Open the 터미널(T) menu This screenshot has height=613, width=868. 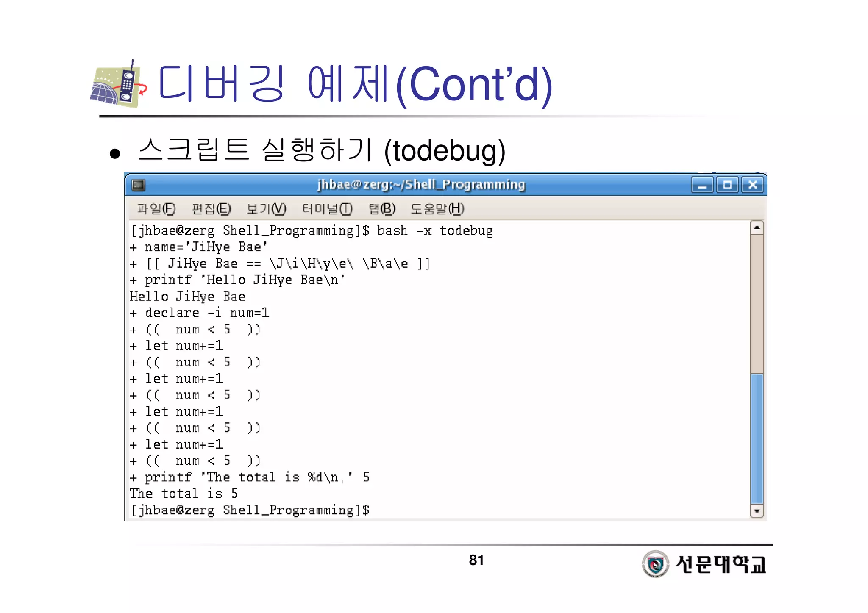327,208
